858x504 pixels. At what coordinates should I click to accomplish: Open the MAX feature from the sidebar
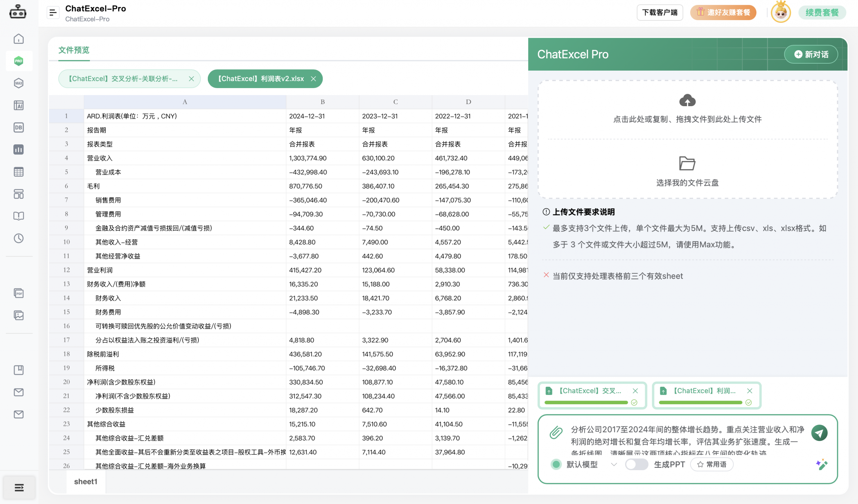(x=19, y=83)
